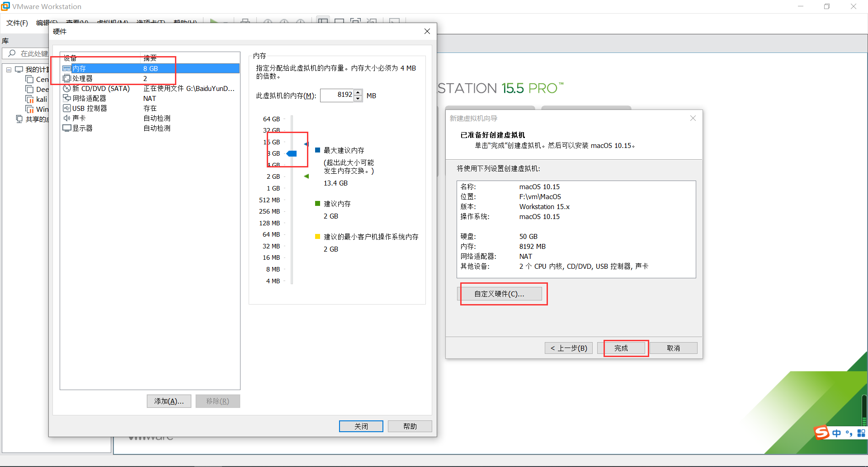Click the 512 MB slider scale label
868x467 pixels.
[269, 200]
